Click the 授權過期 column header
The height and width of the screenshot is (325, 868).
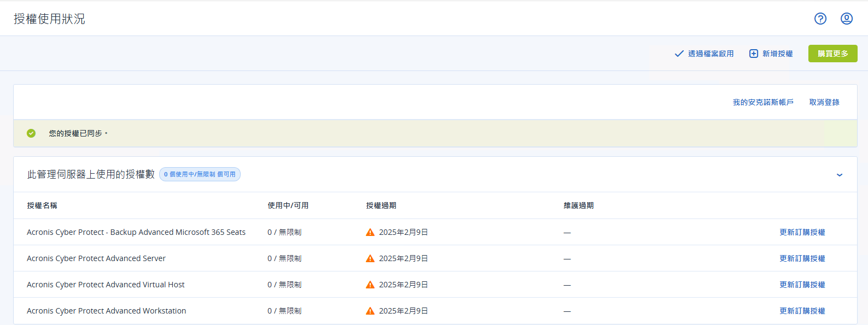[x=381, y=205]
